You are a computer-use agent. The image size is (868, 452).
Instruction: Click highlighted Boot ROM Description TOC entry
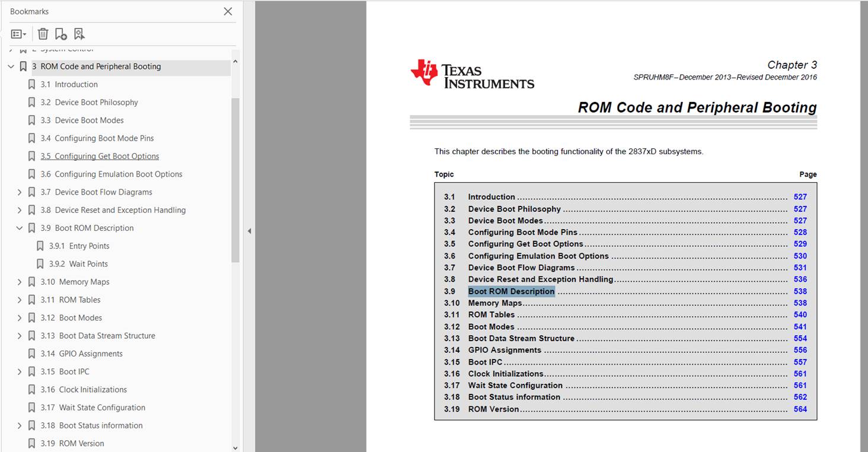511,291
